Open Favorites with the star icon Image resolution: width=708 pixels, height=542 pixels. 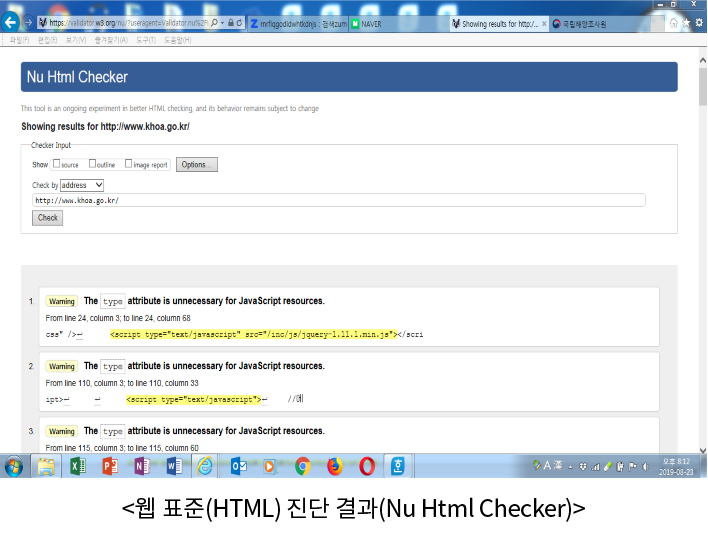(686, 23)
